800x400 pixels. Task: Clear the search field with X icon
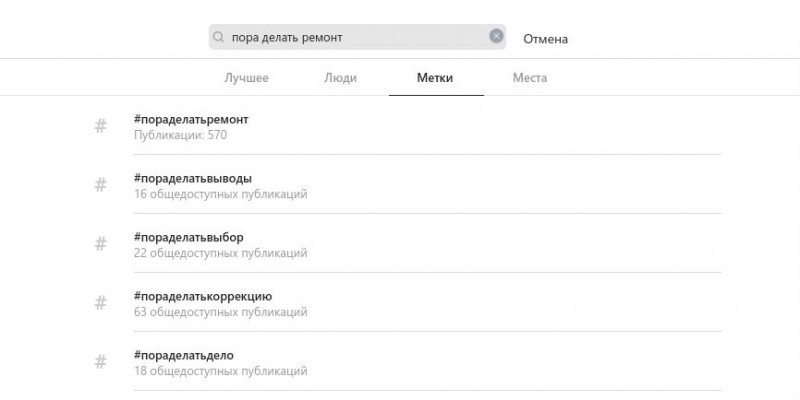496,36
